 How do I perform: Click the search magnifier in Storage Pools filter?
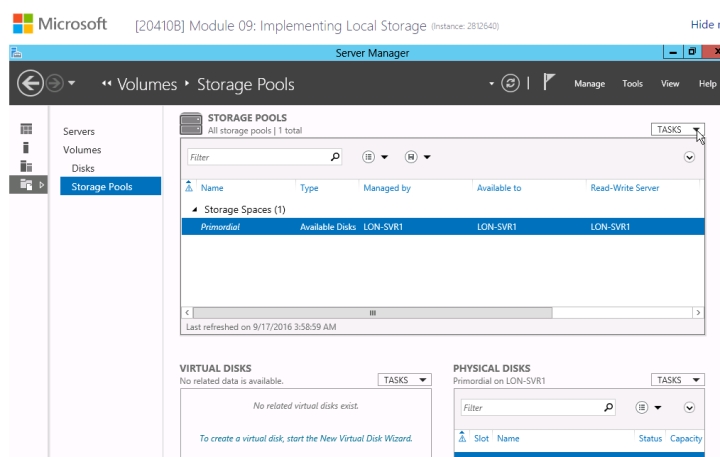tap(335, 157)
